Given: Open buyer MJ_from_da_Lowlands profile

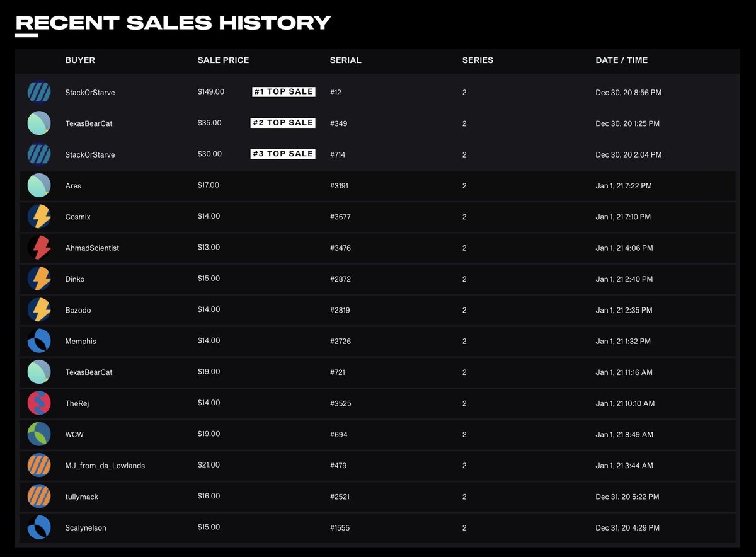Looking at the screenshot, I should click(x=105, y=466).
